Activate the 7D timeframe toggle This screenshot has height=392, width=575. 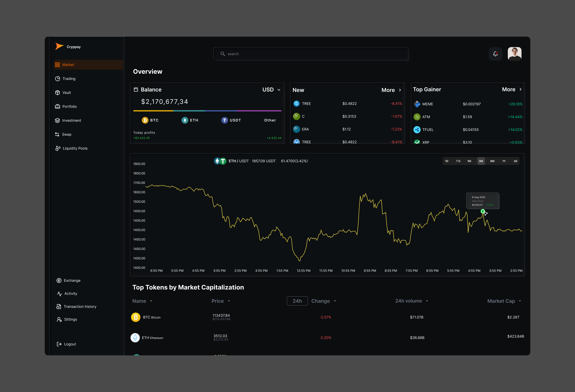click(x=458, y=161)
